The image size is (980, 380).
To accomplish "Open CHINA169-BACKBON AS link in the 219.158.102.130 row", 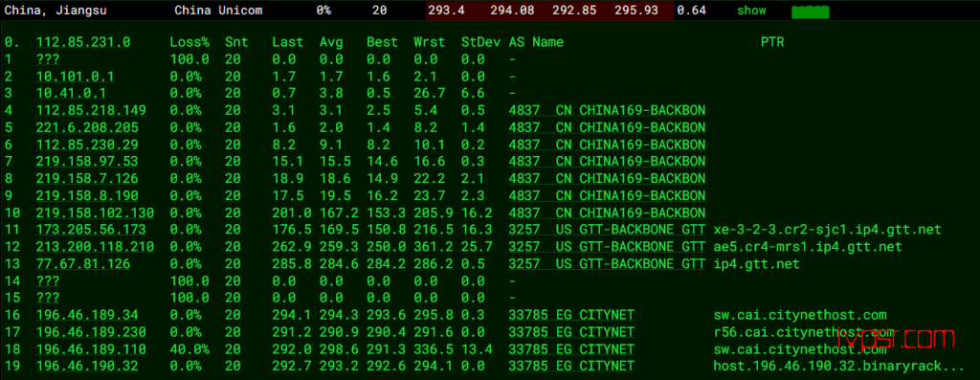I will click(607, 212).
